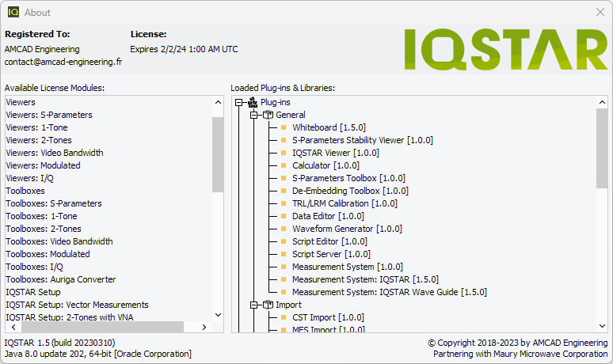This screenshot has width=613, height=364.
Task: Click orange icon beside IQSTAR Viewer
Action: (284, 153)
